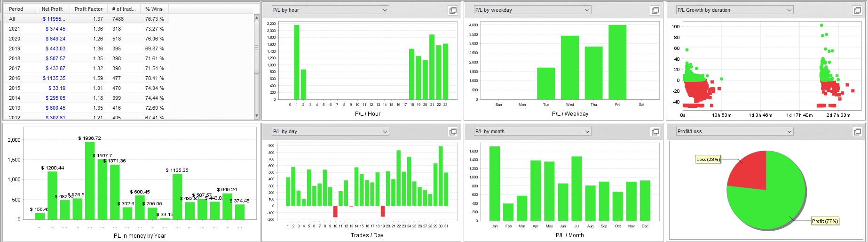This screenshot has height=242, width=868.
Task: Pop out the P/L Growth by duration chart
Action: click(x=857, y=10)
